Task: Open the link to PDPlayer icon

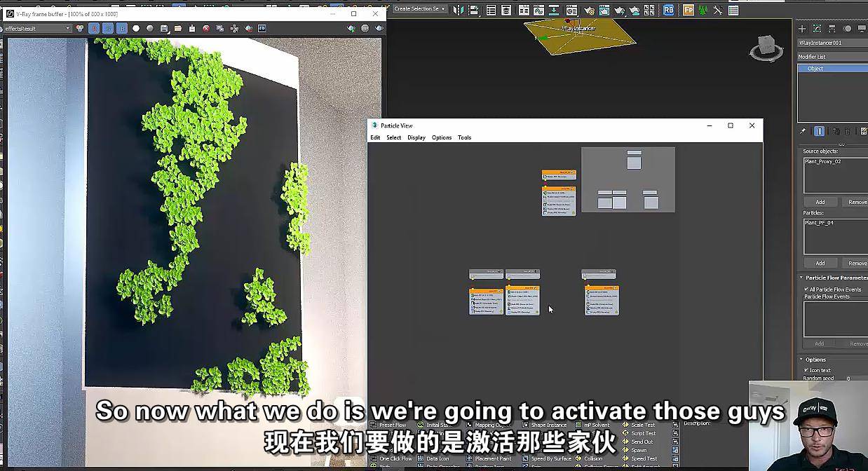Action: pos(262,28)
